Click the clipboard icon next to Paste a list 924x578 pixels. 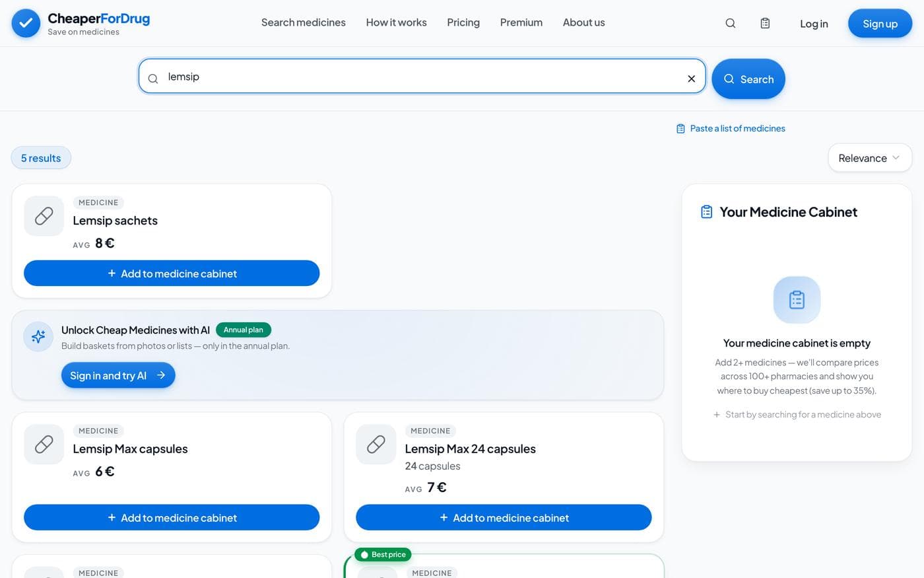coord(680,129)
